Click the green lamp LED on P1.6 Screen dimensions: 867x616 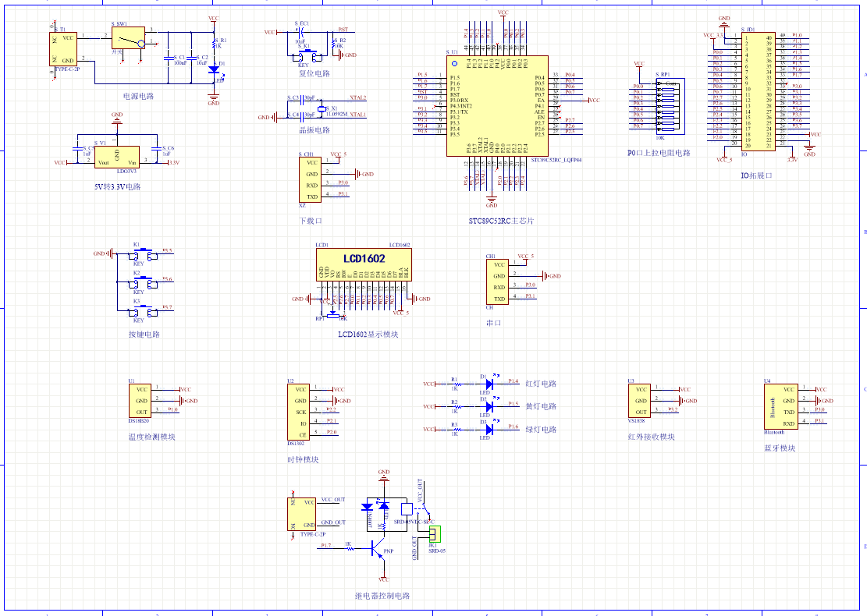pos(489,430)
